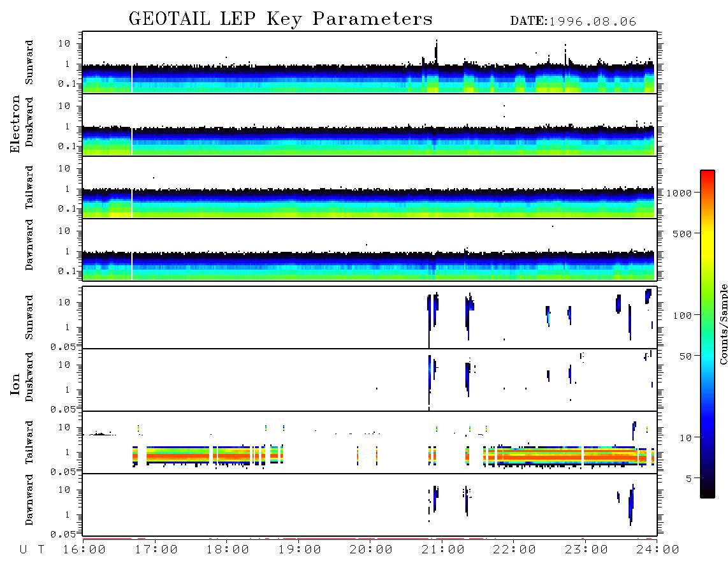The image size is (728, 561).
Task: Click the black bottom end of the colorbar
Action: [x=708, y=492]
